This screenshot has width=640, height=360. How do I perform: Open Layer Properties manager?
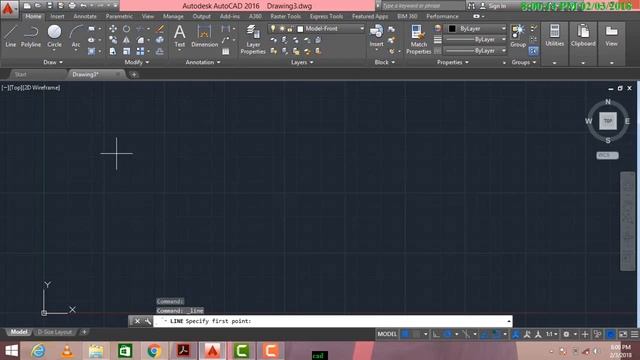(253, 39)
